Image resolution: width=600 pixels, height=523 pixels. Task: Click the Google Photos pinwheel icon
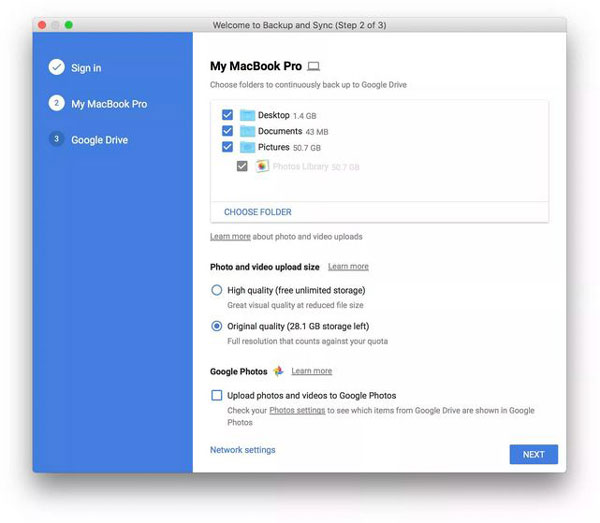pyautogui.click(x=278, y=371)
